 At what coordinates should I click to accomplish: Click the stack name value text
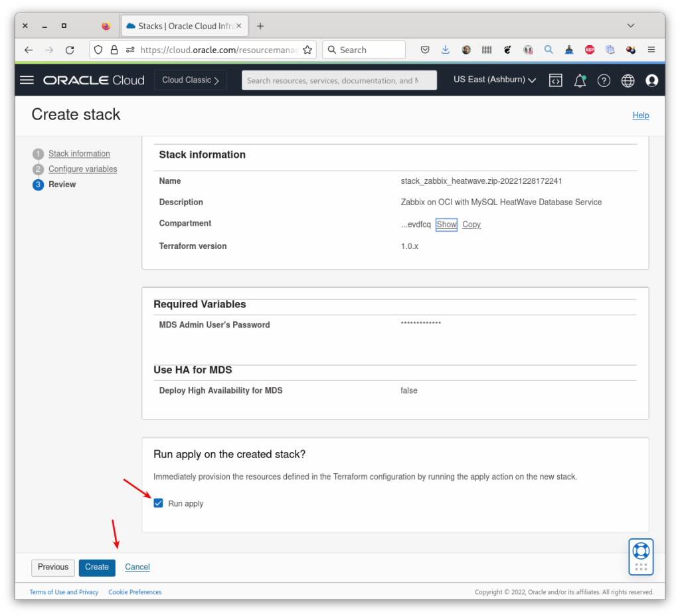click(481, 181)
